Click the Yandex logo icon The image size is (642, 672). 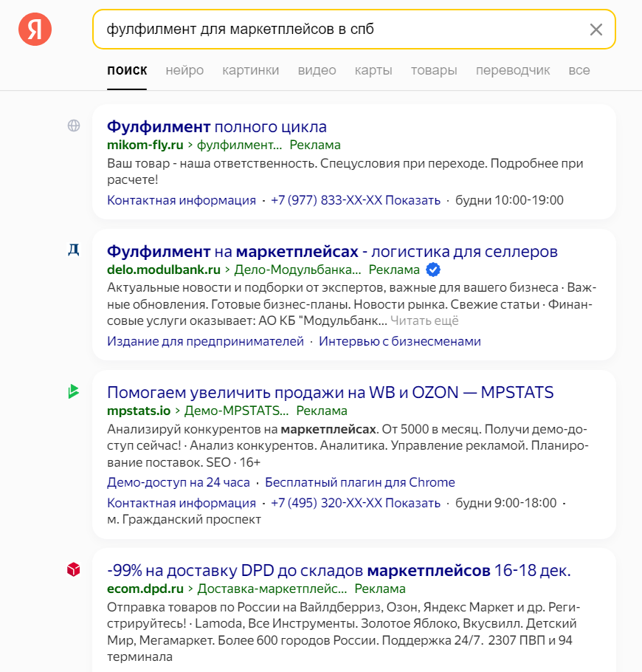[x=35, y=30]
